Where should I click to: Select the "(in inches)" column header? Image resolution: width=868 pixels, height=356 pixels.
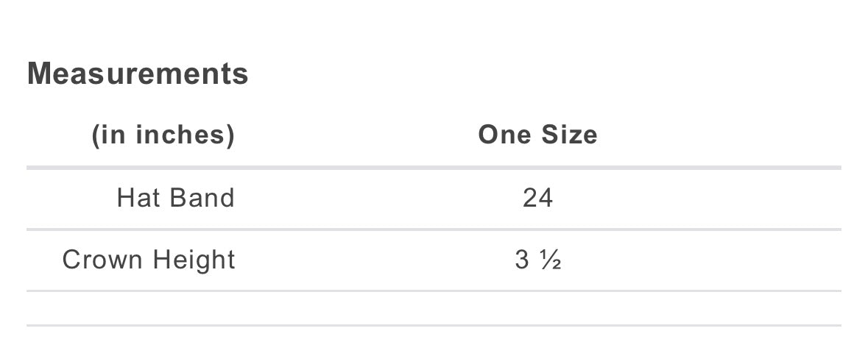point(163,135)
